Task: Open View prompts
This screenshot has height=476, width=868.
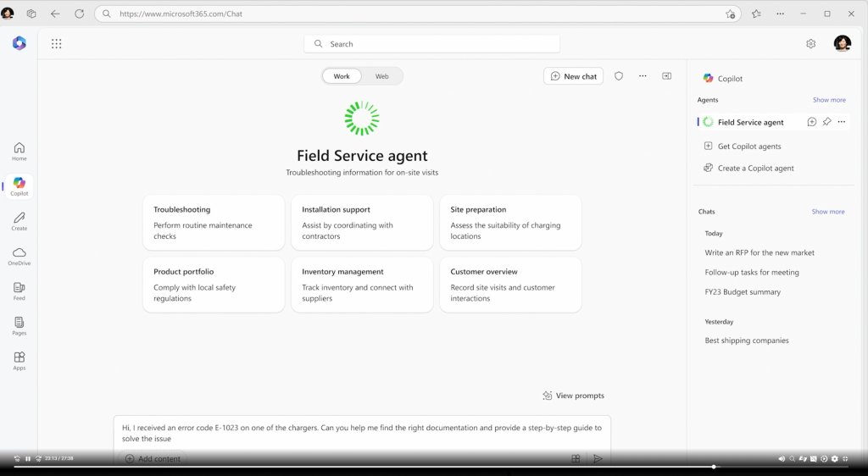Action: [x=574, y=396]
